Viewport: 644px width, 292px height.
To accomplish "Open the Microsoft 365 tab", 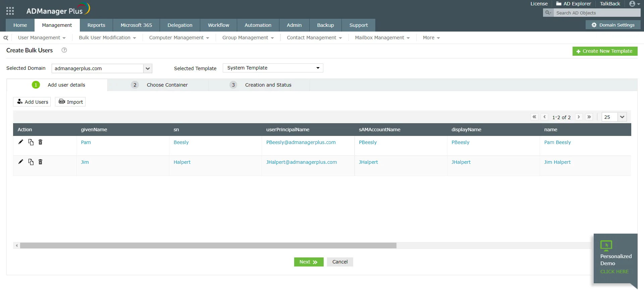I will (136, 25).
